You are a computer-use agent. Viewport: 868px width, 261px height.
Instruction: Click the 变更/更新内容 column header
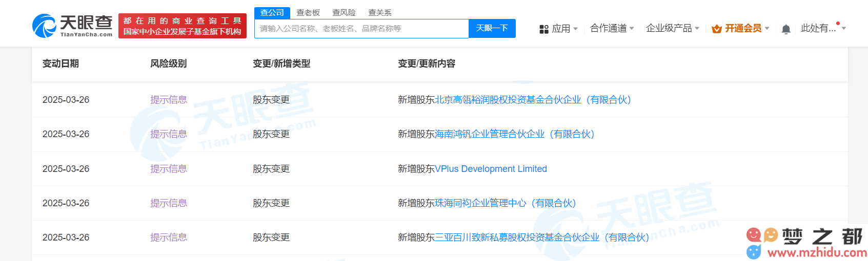click(427, 63)
